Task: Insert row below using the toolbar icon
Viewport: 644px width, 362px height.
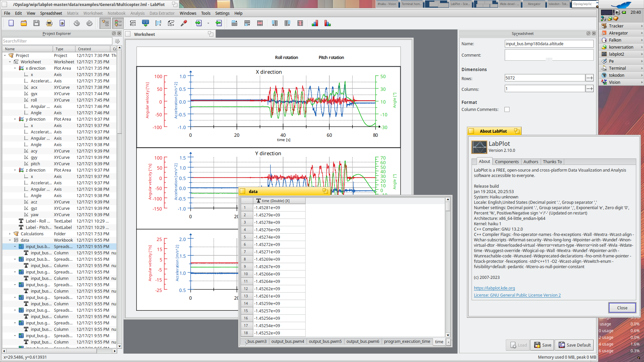Action: point(247,23)
